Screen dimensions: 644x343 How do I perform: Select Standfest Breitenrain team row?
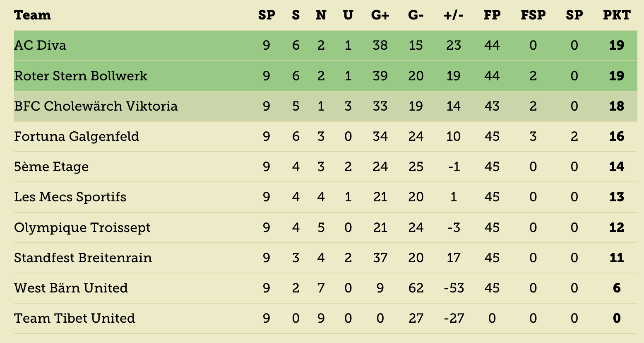point(326,258)
